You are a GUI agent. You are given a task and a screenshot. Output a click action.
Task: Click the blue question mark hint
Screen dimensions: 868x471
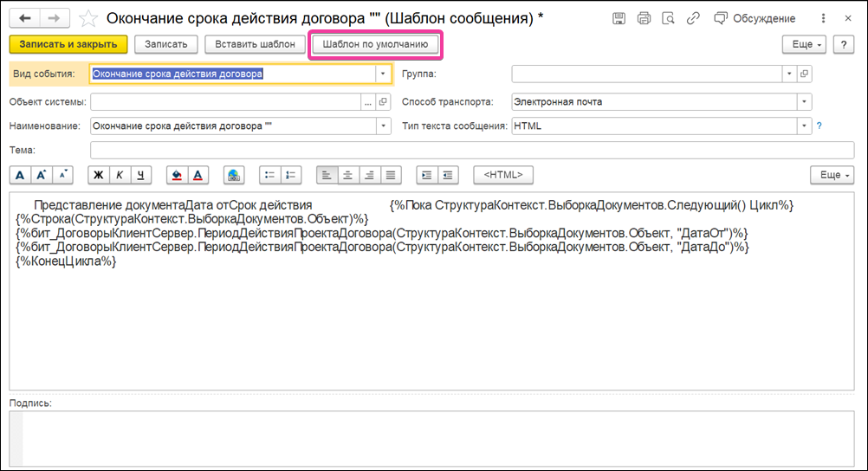pos(819,126)
